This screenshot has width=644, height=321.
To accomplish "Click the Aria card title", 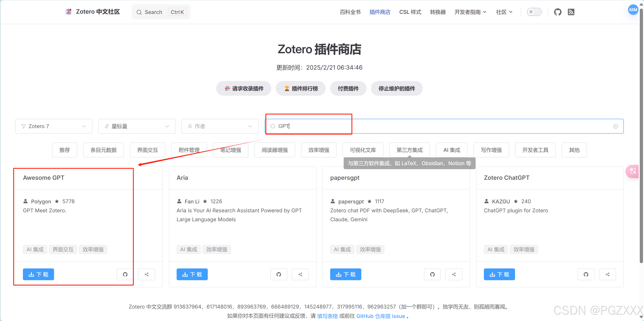I will pyautogui.click(x=182, y=178).
